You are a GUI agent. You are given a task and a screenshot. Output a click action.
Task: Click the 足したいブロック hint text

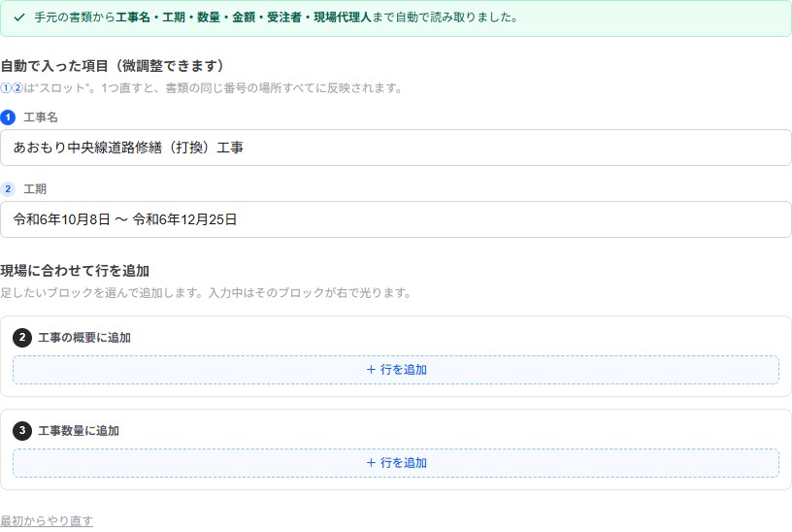point(206,292)
